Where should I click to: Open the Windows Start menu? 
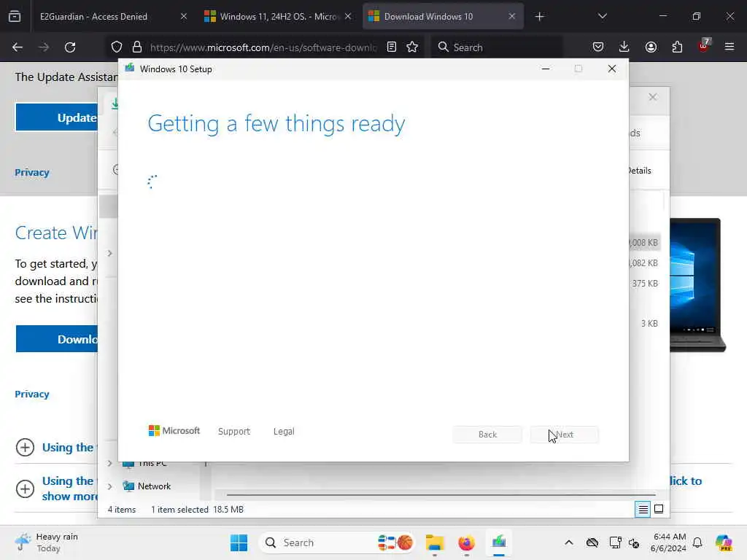tap(239, 542)
